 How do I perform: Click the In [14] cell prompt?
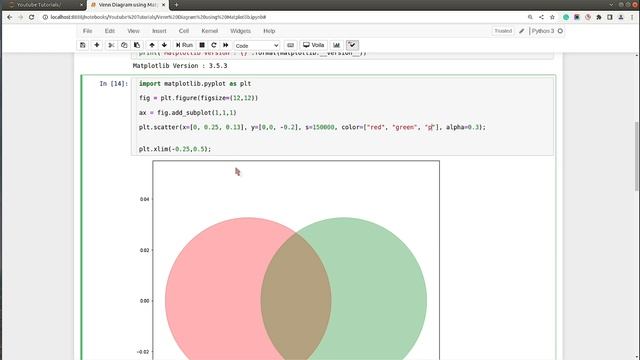pyautogui.click(x=114, y=84)
